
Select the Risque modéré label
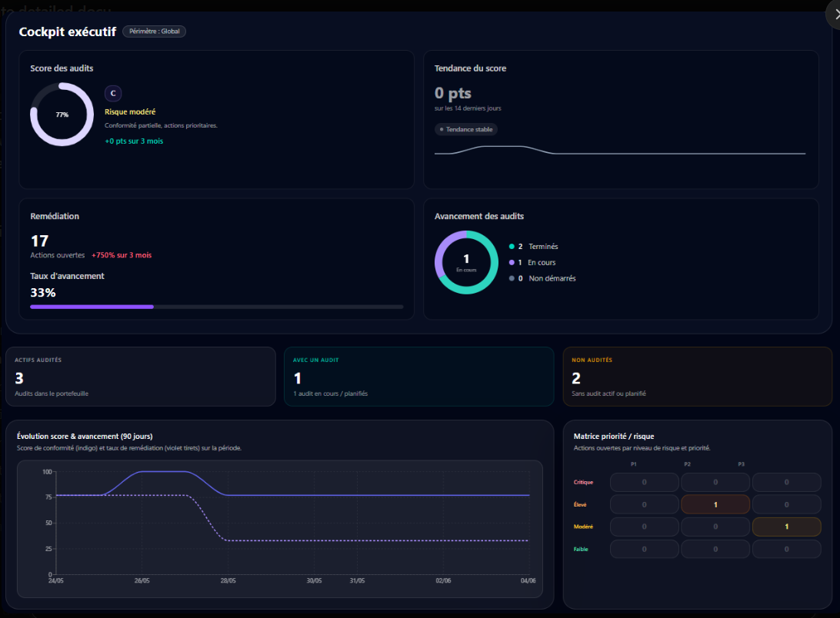point(130,112)
